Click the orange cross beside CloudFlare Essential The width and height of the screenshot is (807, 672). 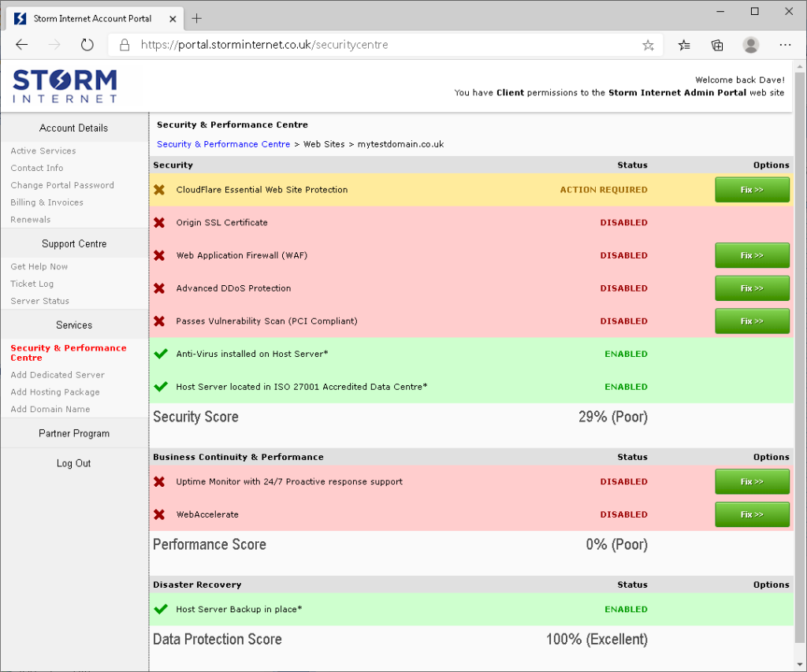tap(159, 190)
